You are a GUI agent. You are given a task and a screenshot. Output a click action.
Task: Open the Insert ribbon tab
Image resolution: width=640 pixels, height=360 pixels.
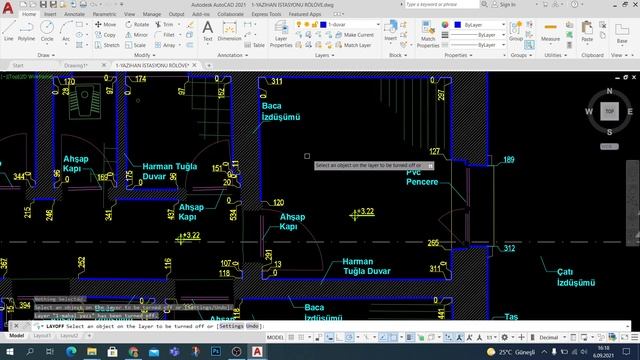(x=50, y=14)
